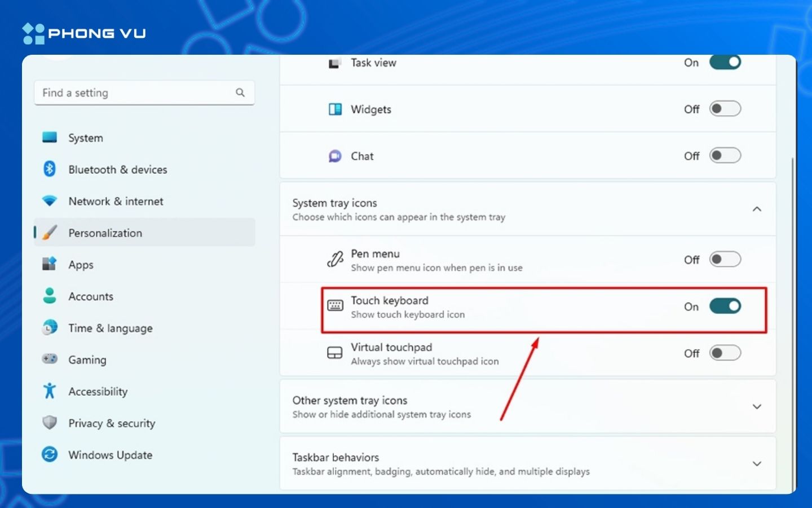Expand the Taskbar behaviors section
Image resolution: width=812 pixels, height=508 pixels.
coord(757,463)
